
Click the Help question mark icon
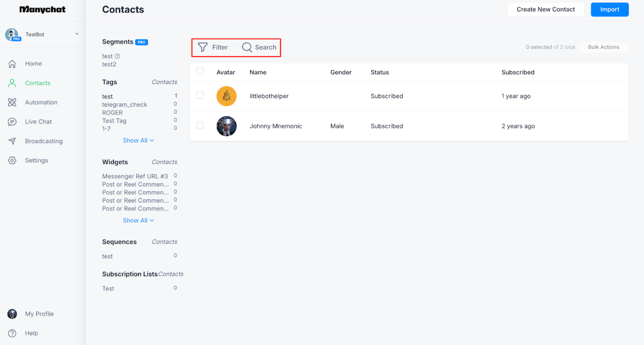12,333
